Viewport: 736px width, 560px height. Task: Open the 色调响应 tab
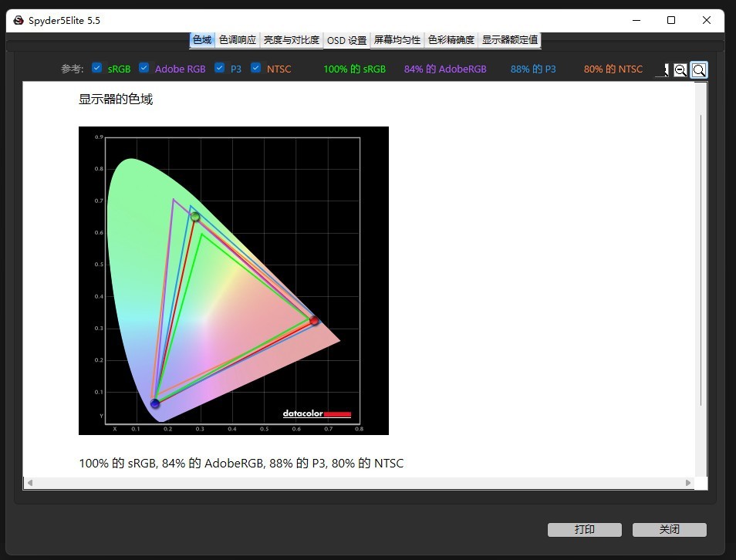[238, 40]
